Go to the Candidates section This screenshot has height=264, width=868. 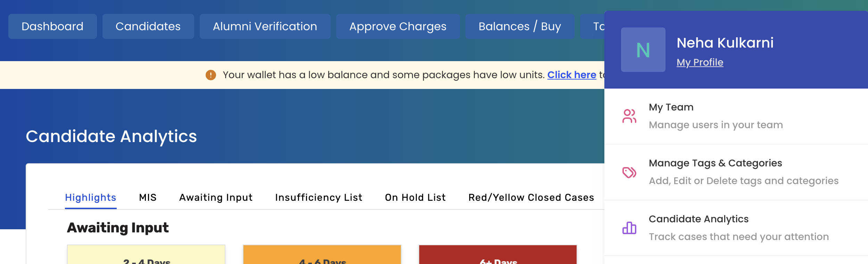click(148, 26)
